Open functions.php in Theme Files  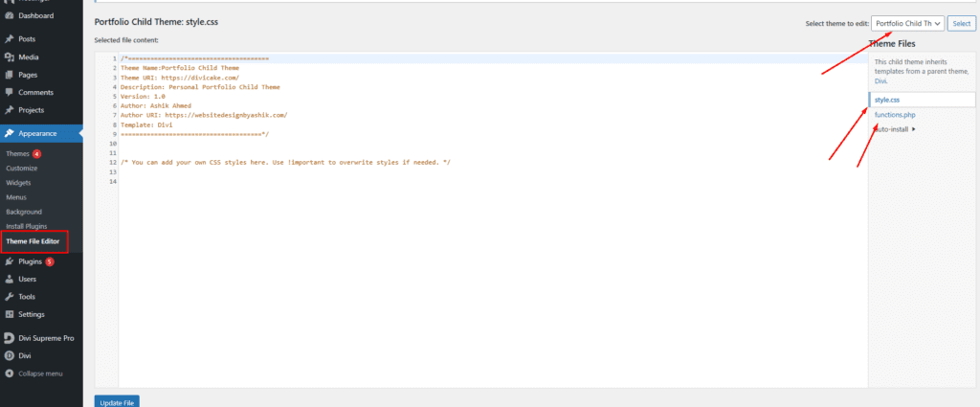click(x=895, y=114)
